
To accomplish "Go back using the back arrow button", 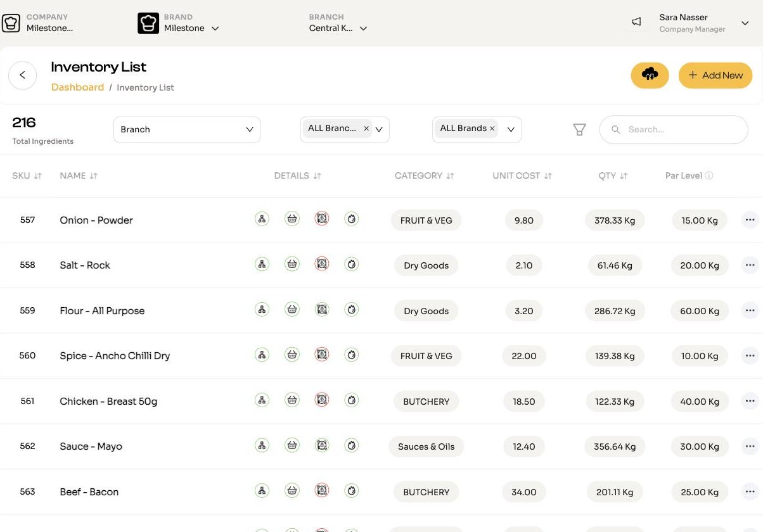I will click(x=23, y=75).
